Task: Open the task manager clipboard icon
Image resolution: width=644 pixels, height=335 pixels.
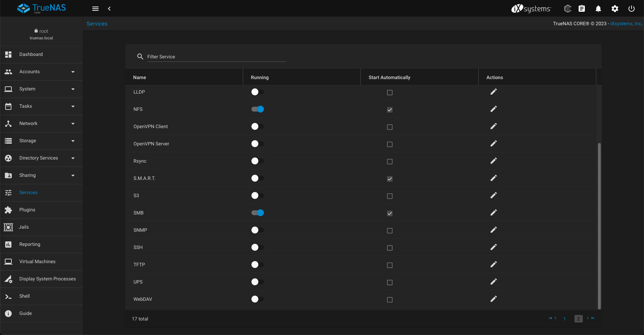Action: point(581,9)
